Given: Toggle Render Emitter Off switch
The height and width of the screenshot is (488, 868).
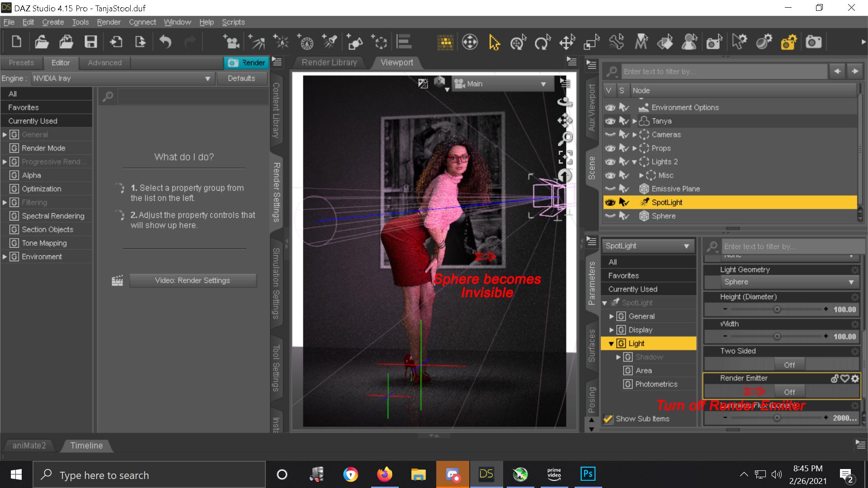Looking at the screenshot, I should 789,392.
